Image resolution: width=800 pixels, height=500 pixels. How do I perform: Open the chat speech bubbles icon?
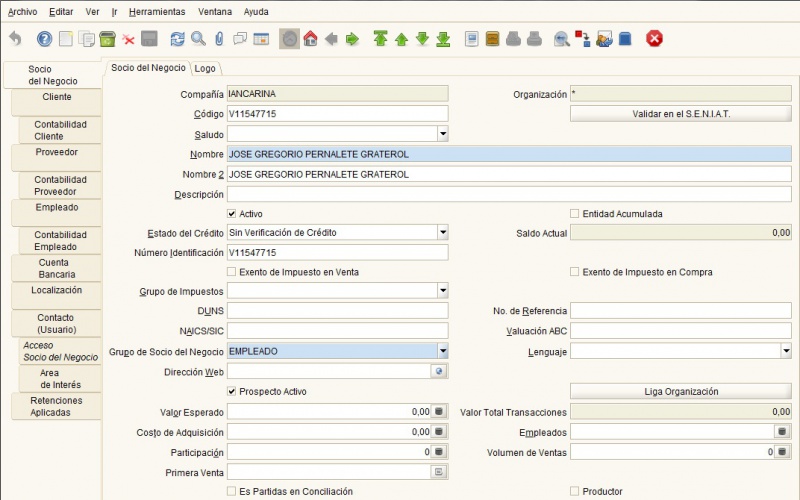tap(240, 39)
